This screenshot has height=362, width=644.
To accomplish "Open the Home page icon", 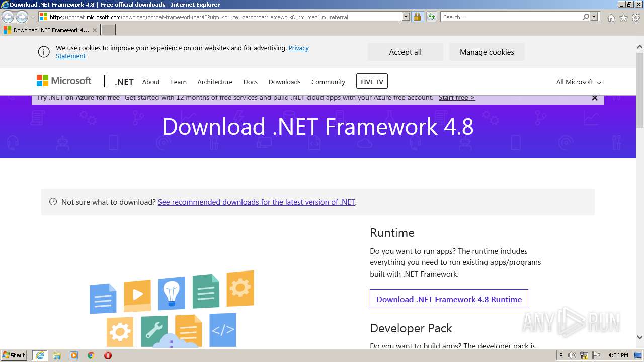I will [611, 17].
